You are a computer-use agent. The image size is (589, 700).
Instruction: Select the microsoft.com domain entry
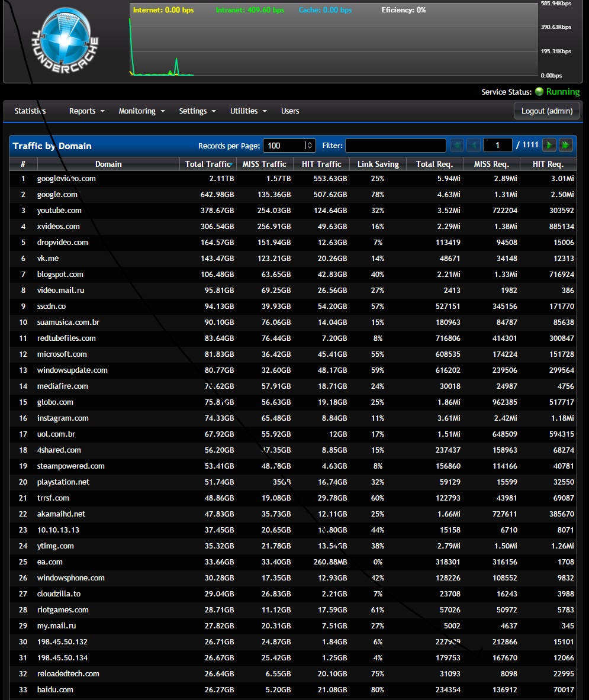(x=62, y=354)
